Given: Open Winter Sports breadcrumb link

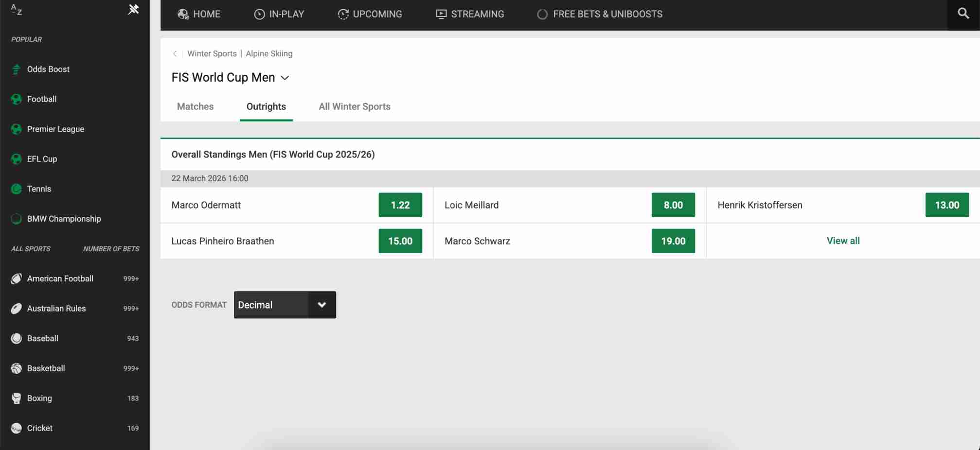Looking at the screenshot, I should [x=212, y=53].
